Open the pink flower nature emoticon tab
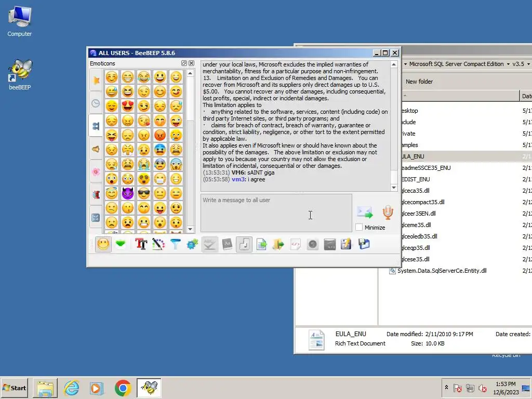This screenshot has height=399, width=532. pyautogui.click(x=96, y=171)
